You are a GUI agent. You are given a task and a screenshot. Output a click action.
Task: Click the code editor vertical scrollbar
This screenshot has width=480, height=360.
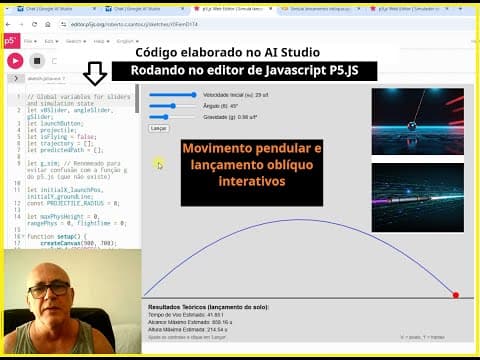[x=137, y=98]
